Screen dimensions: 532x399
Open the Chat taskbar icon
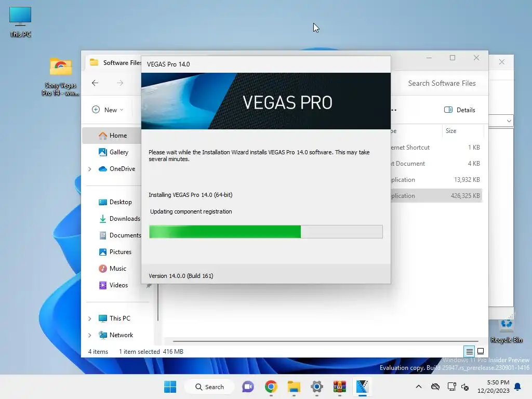(x=248, y=387)
